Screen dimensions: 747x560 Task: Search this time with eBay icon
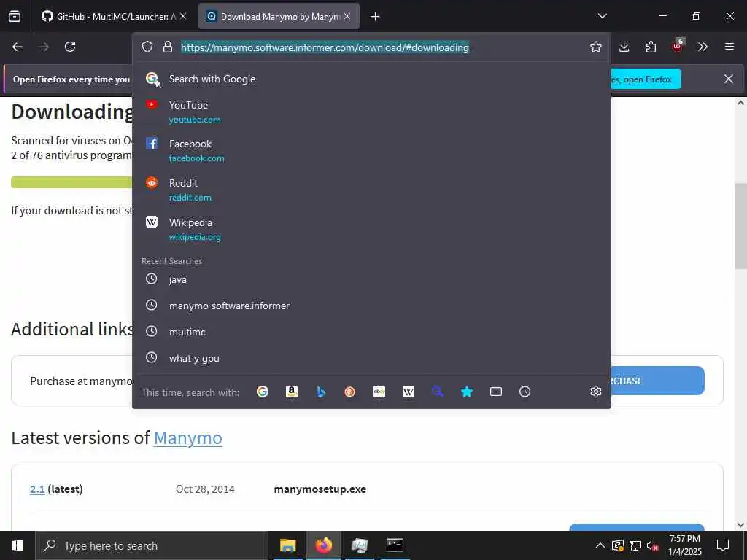(x=379, y=392)
